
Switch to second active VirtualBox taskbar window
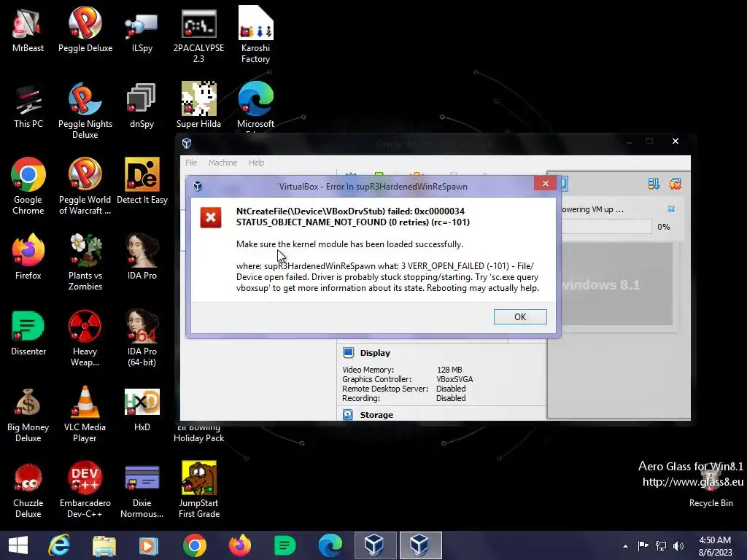pyautogui.click(x=421, y=545)
